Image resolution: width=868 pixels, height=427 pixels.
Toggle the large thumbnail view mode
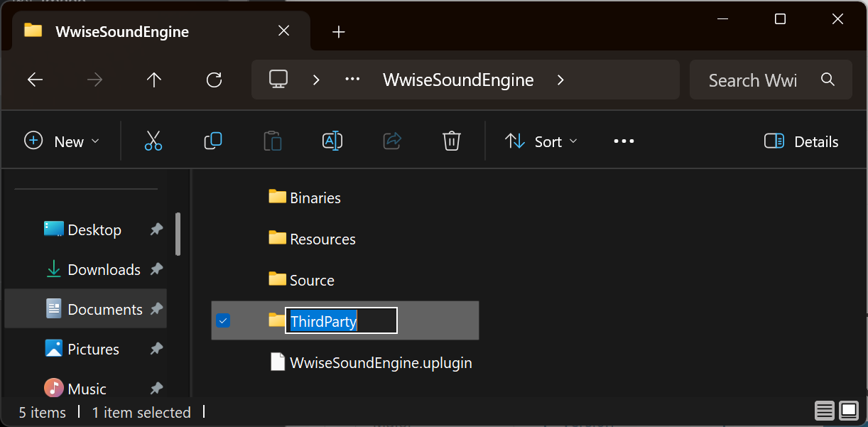847,411
